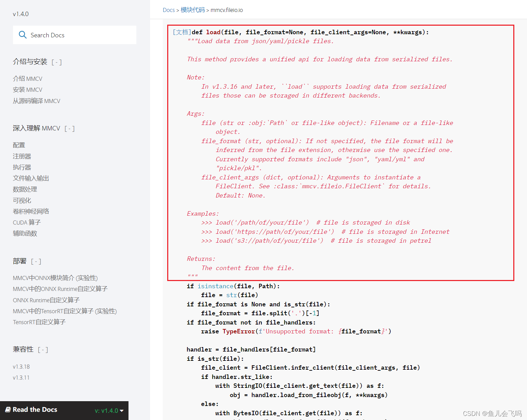Screen dimensions: 527x420
Task: Click the [文档] link in code block
Action: (x=181, y=32)
